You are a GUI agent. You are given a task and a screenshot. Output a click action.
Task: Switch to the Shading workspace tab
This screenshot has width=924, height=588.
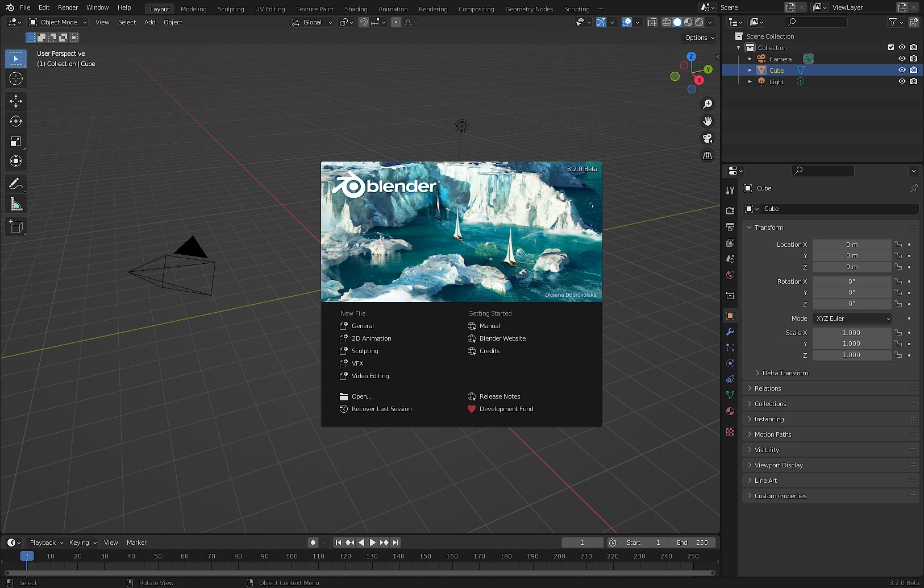click(356, 9)
